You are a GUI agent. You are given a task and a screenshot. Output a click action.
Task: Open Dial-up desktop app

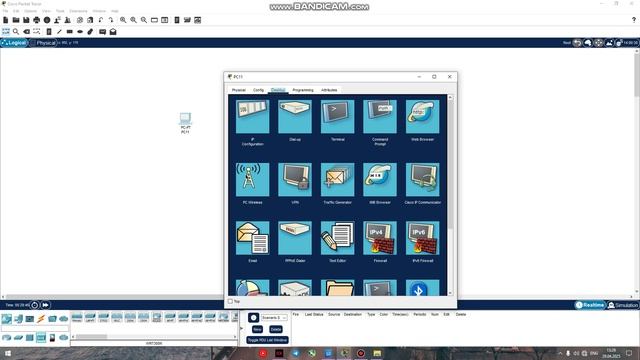click(x=295, y=117)
